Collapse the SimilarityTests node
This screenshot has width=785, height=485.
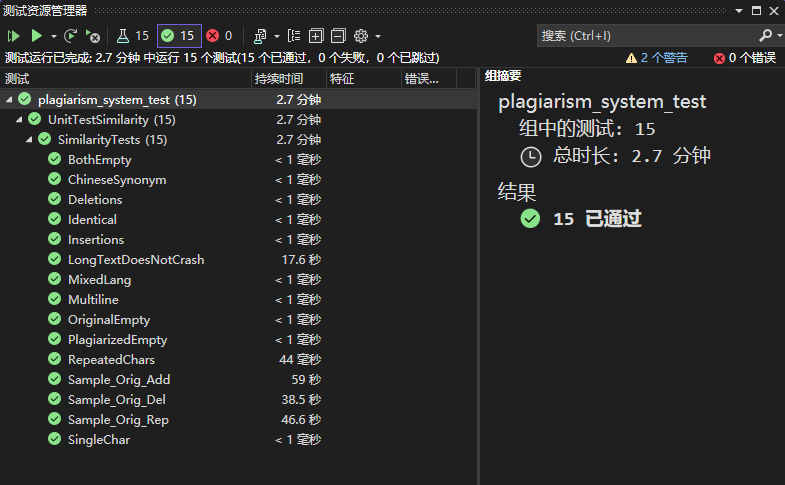point(29,140)
